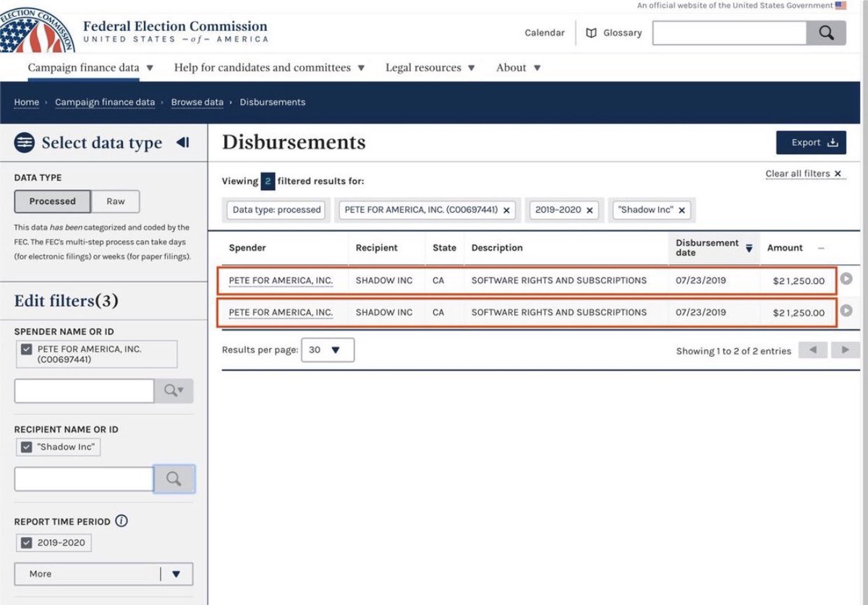Click second row $21,250.00 amount
Screen dimensions: 868x605
tap(799, 313)
